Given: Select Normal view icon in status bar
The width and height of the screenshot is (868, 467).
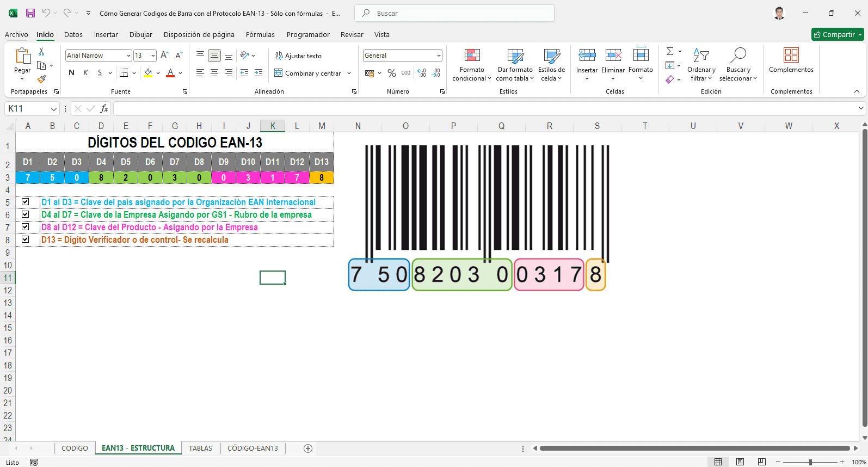Looking at the screenshot, I should (718, 462).
